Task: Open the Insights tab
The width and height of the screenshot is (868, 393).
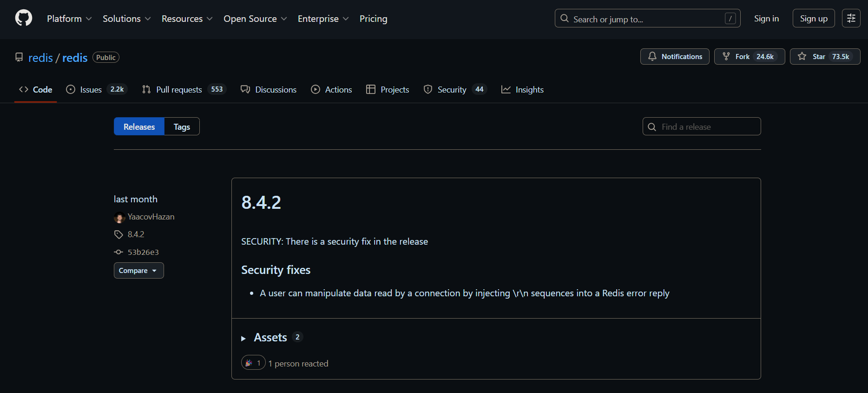Action: coord(522,89)
